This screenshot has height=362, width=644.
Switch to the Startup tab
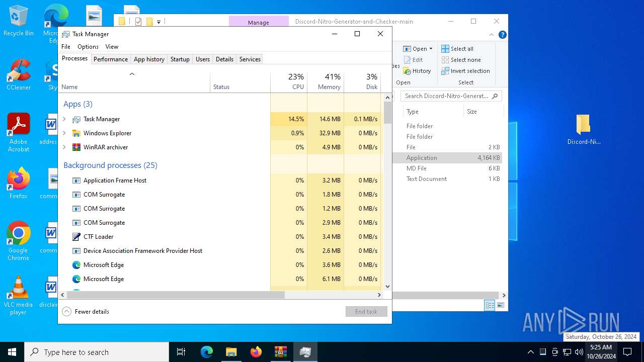[180, 59]
